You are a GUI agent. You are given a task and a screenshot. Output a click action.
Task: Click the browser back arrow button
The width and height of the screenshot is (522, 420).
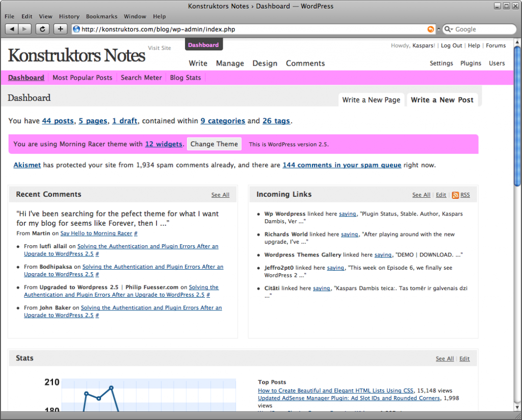pos(12,29)
